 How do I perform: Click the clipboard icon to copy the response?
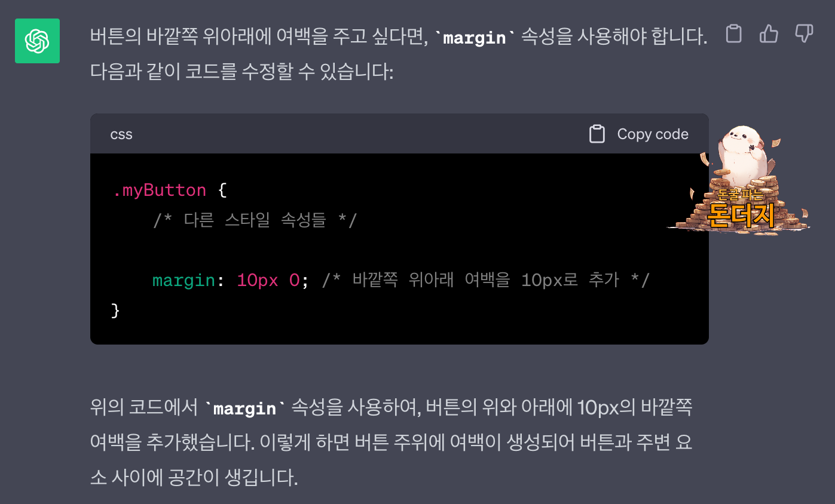pos(733,35)
